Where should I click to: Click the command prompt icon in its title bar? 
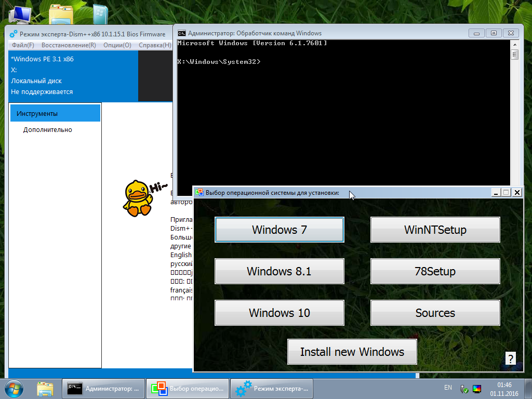point(181,33)
